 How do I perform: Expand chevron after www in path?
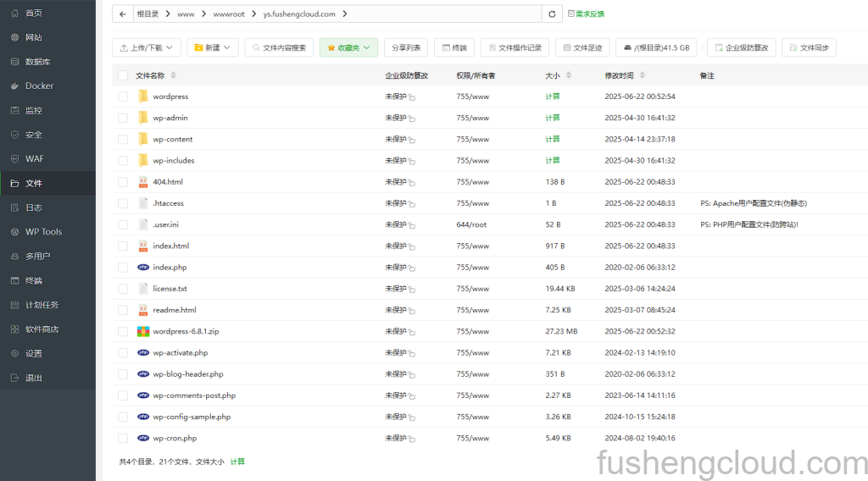point(203,14)
